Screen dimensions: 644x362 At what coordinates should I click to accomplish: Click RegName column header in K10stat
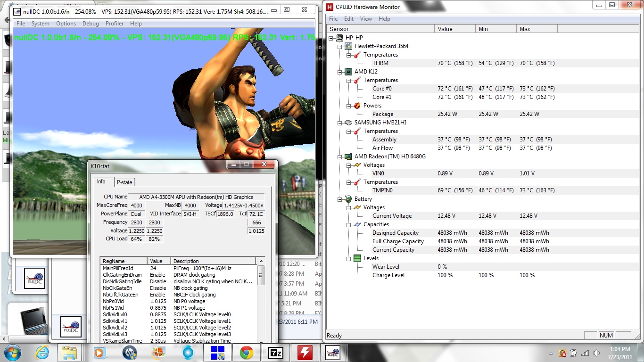124,261
